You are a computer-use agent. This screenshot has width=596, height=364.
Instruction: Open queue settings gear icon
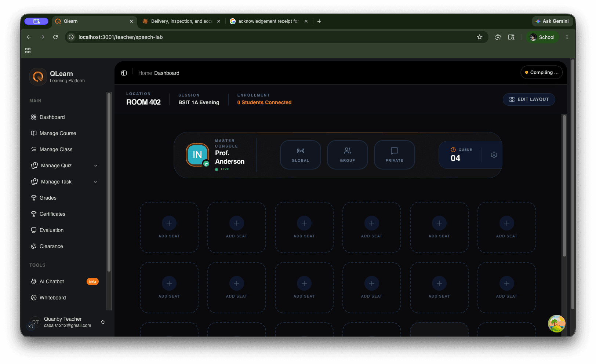(x=494, y=155)
